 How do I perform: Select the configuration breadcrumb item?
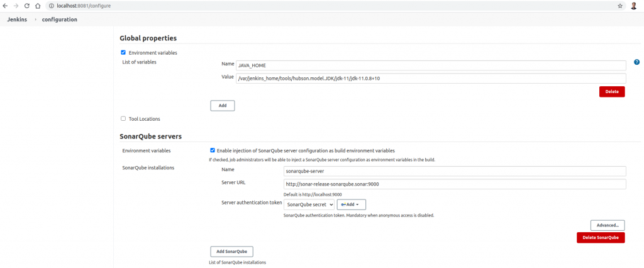coord(60,20)
